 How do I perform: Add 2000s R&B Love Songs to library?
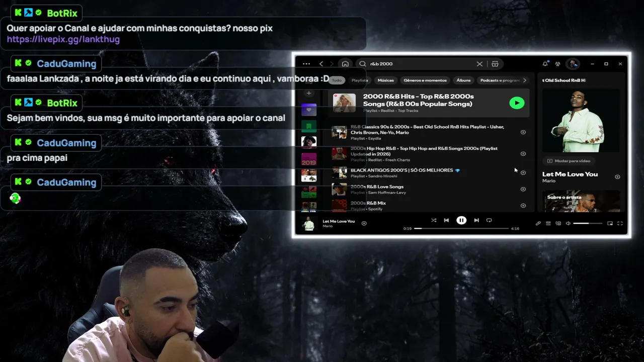click(523, 189)
